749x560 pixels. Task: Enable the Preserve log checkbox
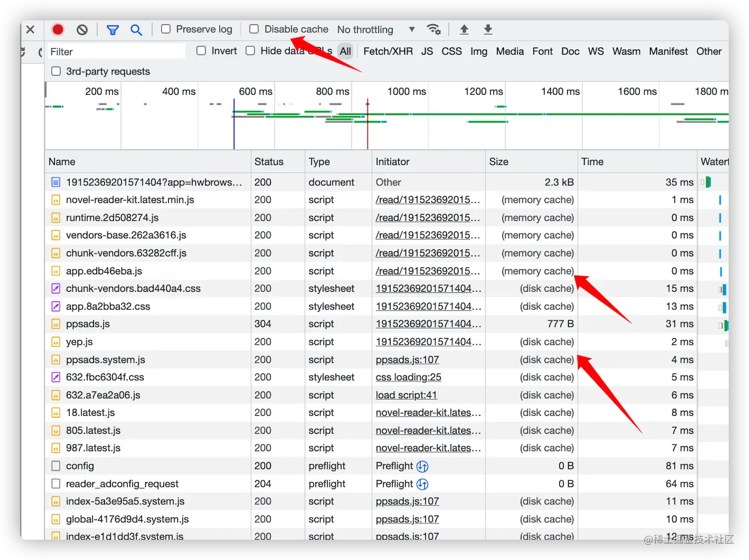point(166,29)
